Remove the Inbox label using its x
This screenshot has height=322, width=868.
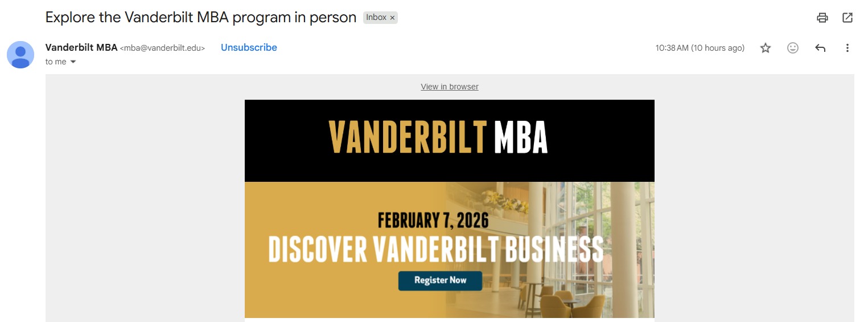tap(392, 18)
